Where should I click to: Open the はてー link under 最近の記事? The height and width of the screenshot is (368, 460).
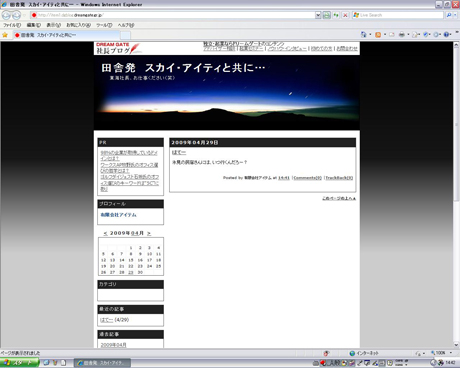click(107, 320)
